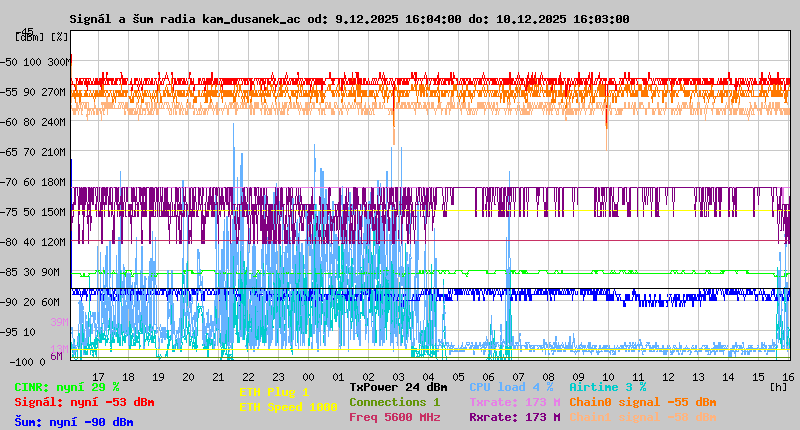Click the '-55 90 270M' y-axis label

[x=33, y=92]
